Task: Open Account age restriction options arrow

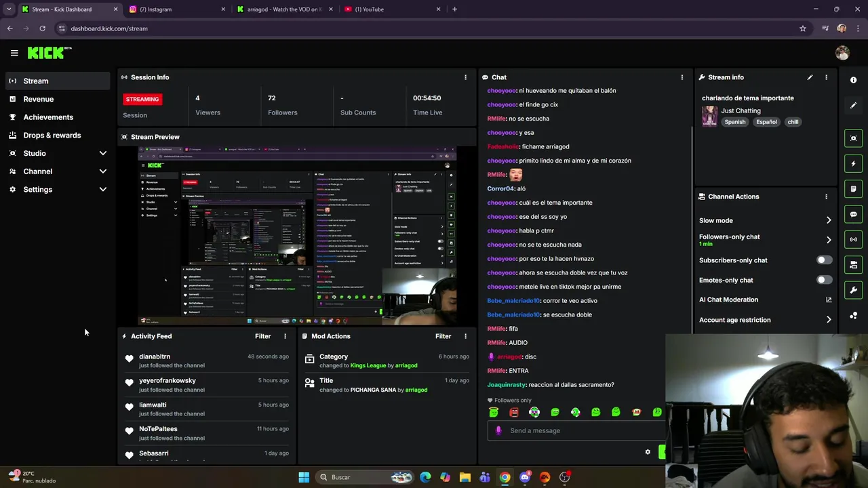Action: tap(829, 320)
